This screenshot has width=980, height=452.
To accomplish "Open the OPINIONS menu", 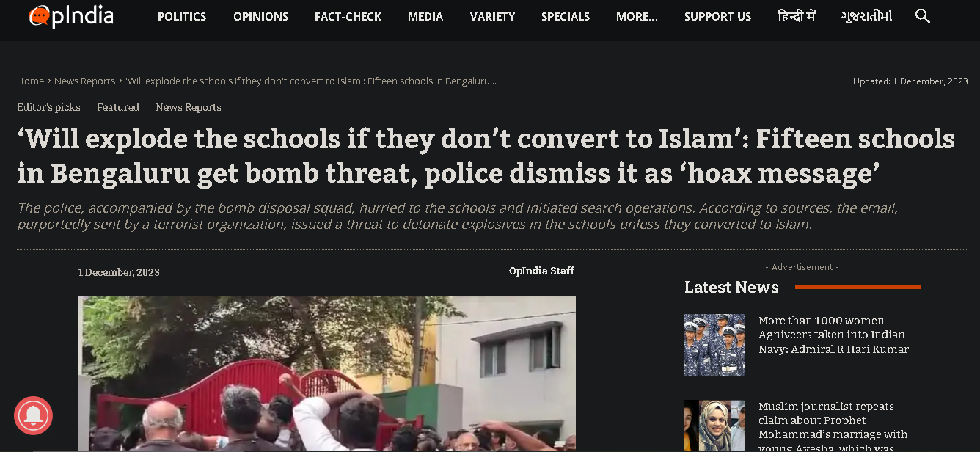I will [260, 16].
